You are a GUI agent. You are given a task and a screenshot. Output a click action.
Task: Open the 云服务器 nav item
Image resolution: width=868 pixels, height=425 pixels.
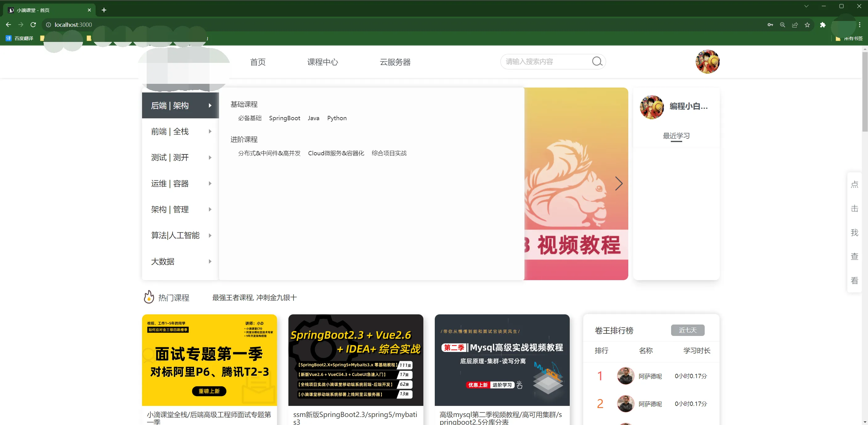click(395, 62)
